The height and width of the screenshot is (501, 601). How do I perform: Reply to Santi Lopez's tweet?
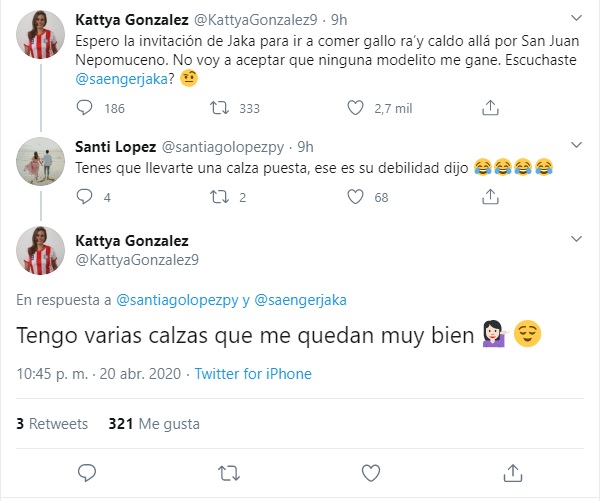click(86, 198)
